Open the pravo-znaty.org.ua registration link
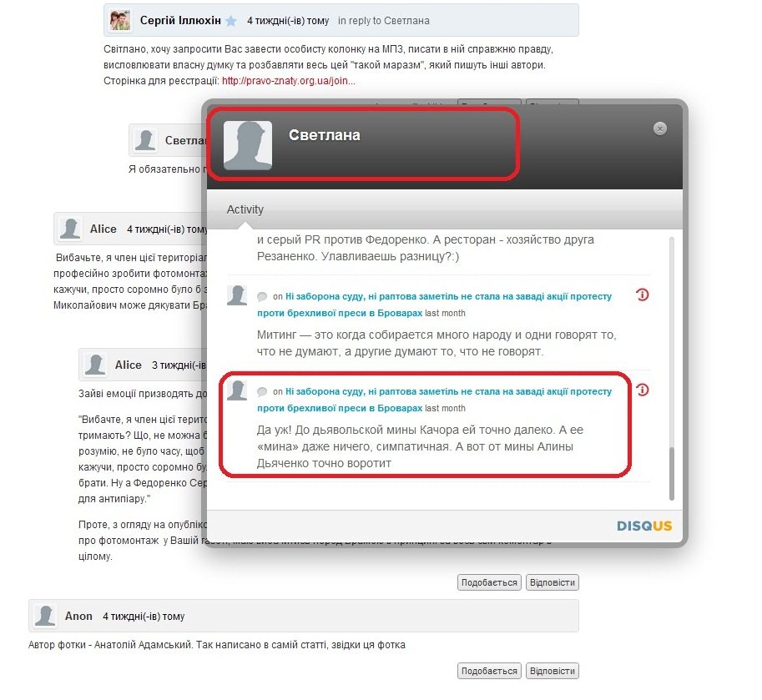 [289, 81]
